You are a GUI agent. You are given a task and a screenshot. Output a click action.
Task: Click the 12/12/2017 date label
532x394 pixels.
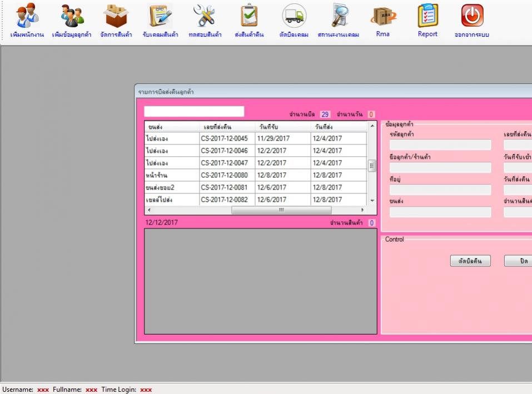(162, 222)
